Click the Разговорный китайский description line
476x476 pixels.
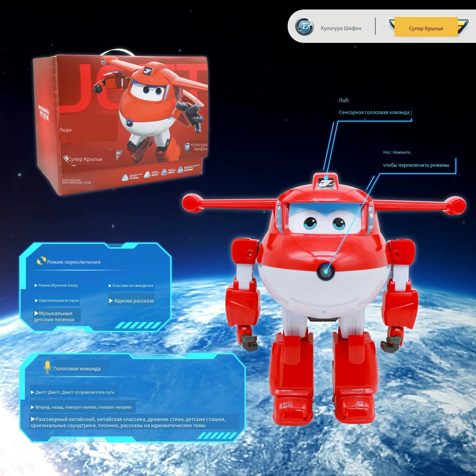tap(128, 422)
